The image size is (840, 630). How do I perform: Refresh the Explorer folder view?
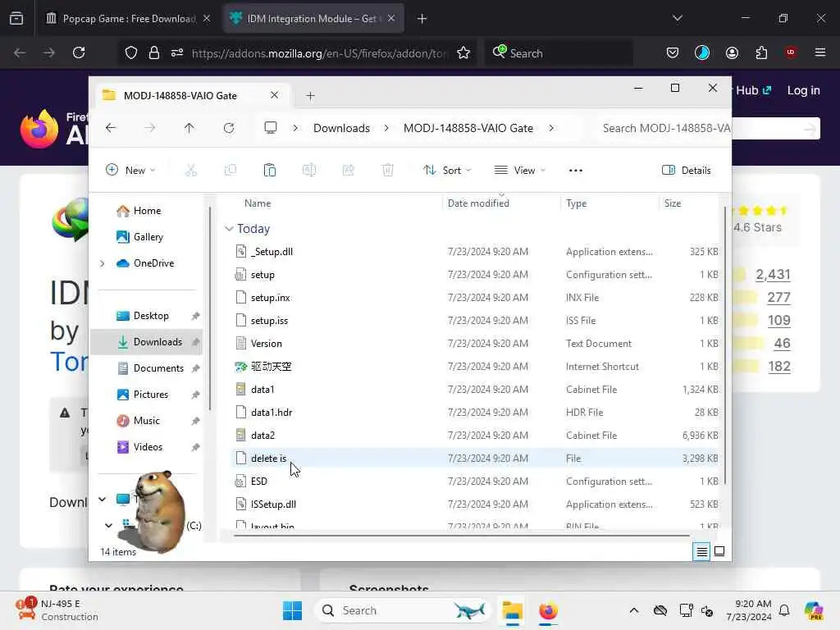point(229,128)
